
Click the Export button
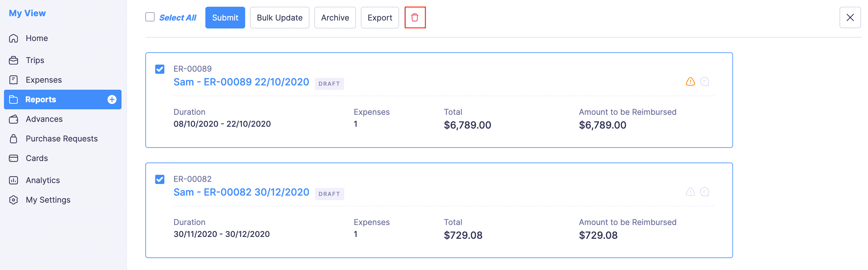380,17
